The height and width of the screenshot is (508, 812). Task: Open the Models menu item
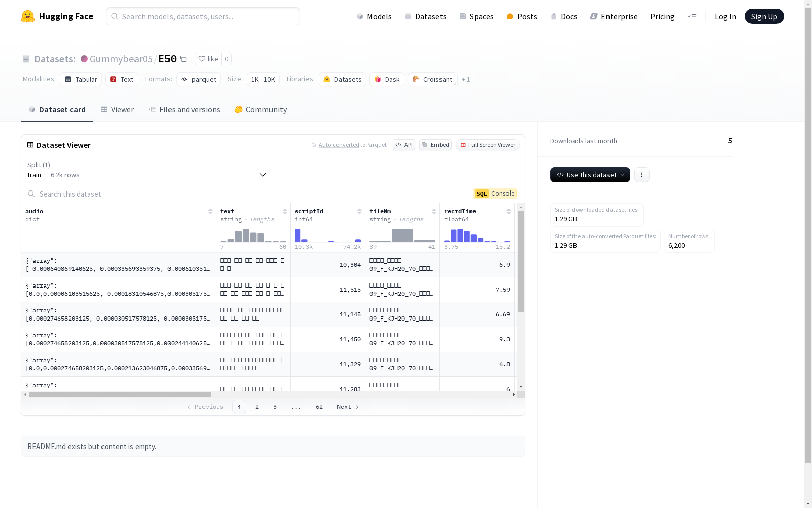pos(374,16)
